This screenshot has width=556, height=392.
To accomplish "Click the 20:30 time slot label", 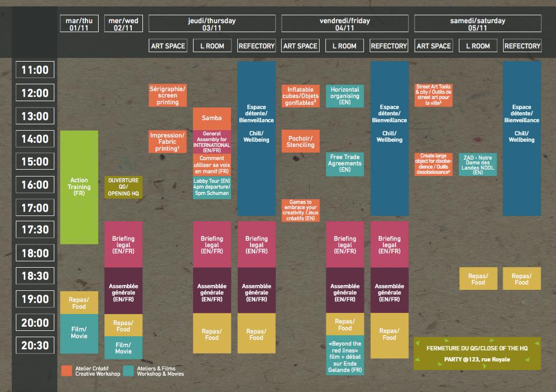I will click(x=35, y=345).
